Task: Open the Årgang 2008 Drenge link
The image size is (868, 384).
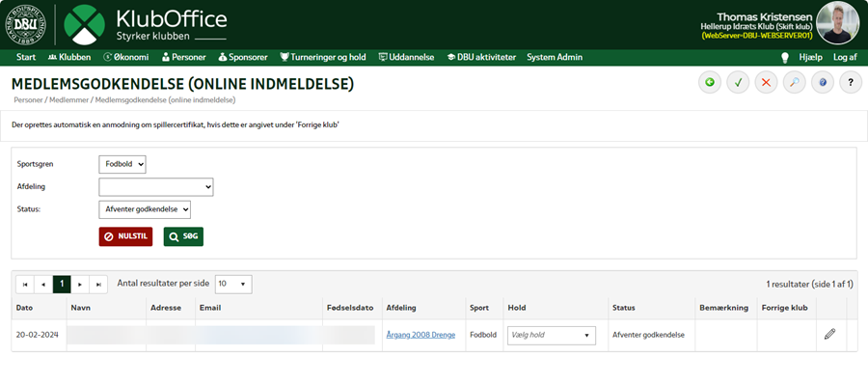Action: (x=420, y=335)
